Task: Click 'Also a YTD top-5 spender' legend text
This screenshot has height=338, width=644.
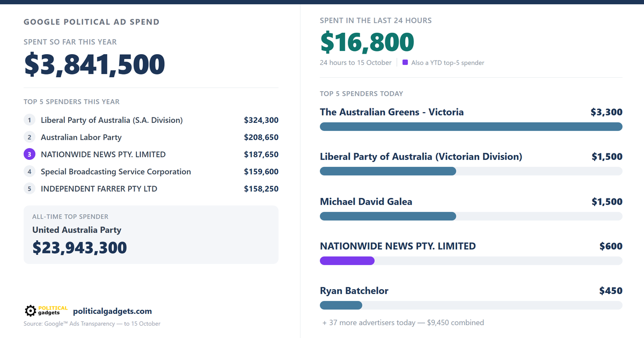Action: tap(448, 63)
